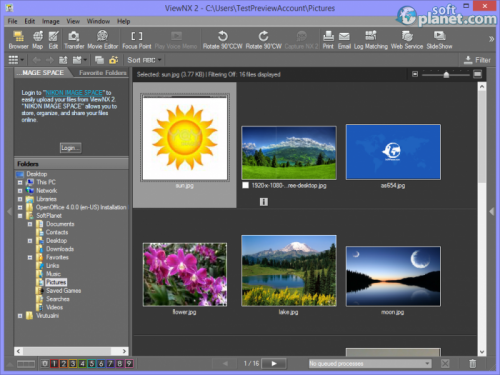The image size is (500, 375).
Task: Click the Login button
Action: (70, 148)
